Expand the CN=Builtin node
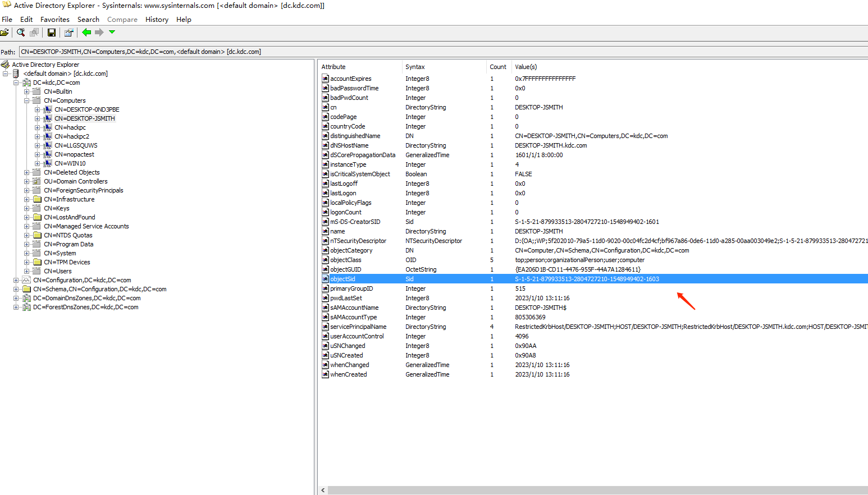This screenshot has height=495, width=868. [x=26, y=91]
